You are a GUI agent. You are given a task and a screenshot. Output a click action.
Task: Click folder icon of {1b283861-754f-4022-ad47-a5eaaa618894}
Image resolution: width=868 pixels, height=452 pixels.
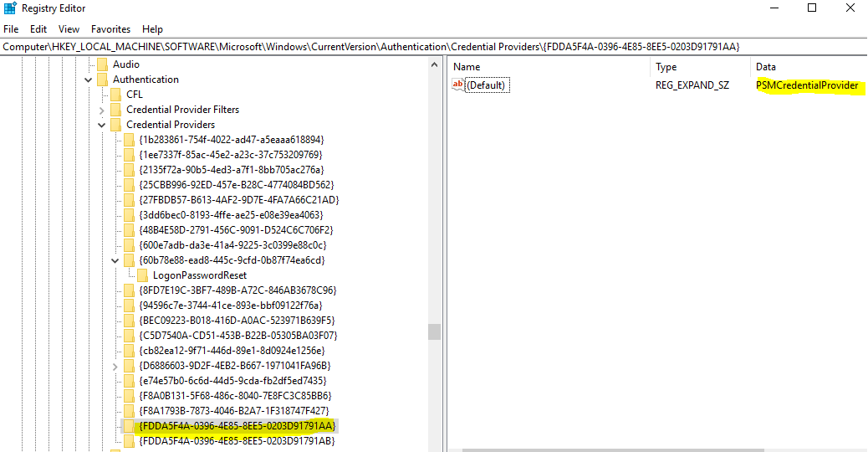pyautogui.click(x=129, y=140)
